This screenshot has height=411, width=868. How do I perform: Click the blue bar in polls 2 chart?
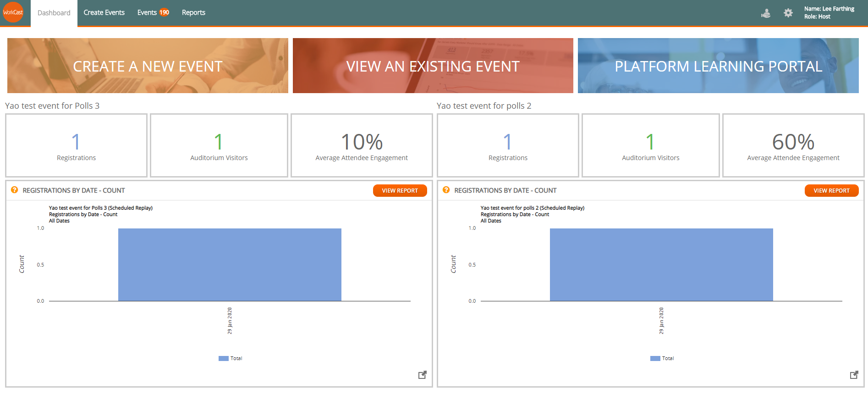[661, 265]
